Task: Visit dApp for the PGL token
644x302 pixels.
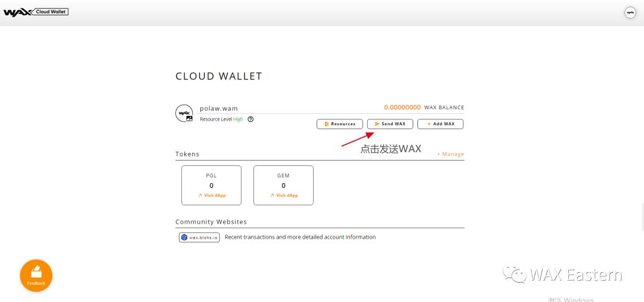Action: point(212,195)
